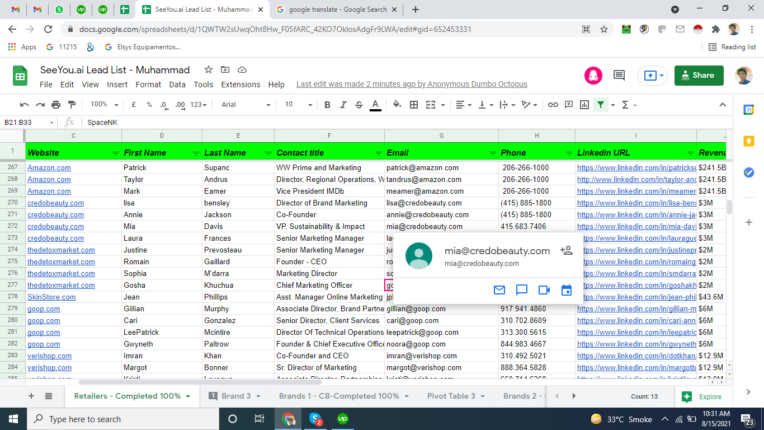
Task: Open Website column filter button
Action: click(x=115, y=153)
